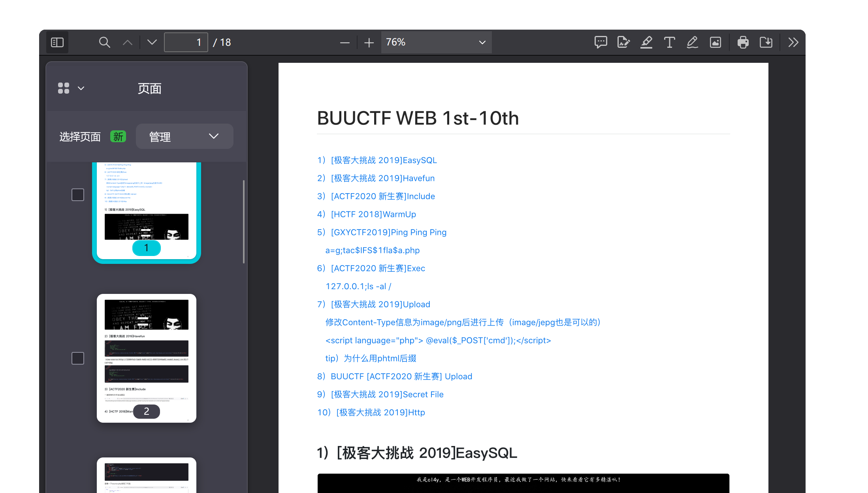Click the save/download file icon
868x493 pixels.
766,42
